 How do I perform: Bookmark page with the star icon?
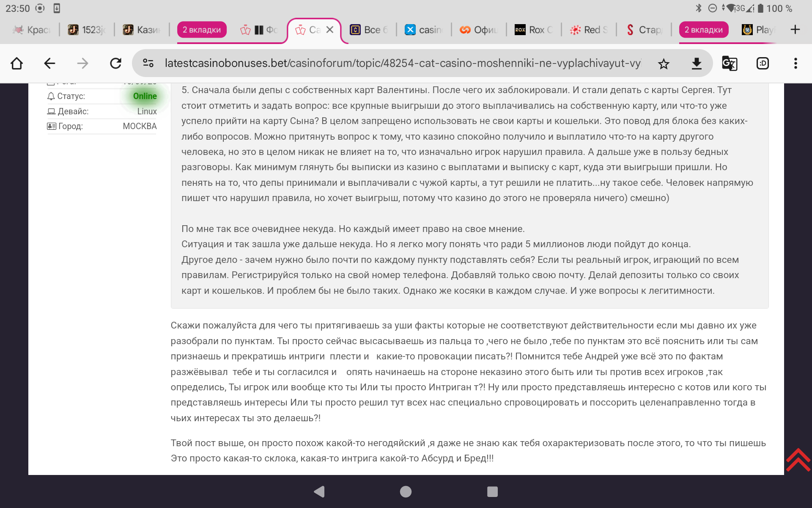tap(664, 64)
